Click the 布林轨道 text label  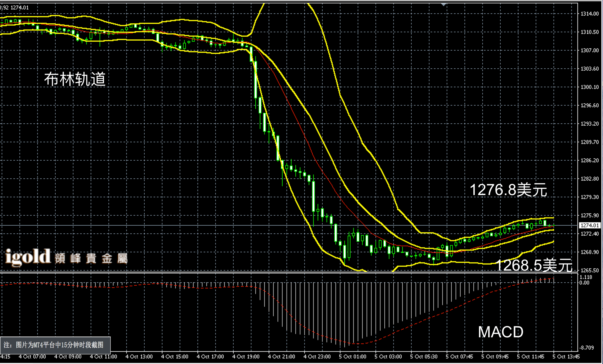click(75, 79)
